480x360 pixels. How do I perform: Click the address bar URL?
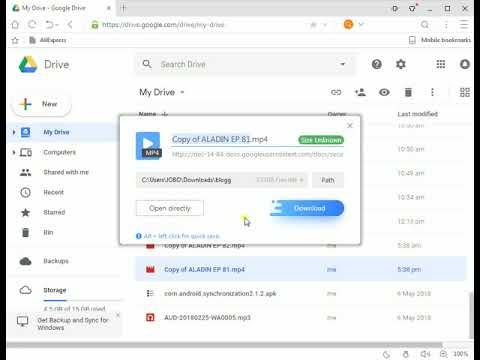tap(163, 25)
